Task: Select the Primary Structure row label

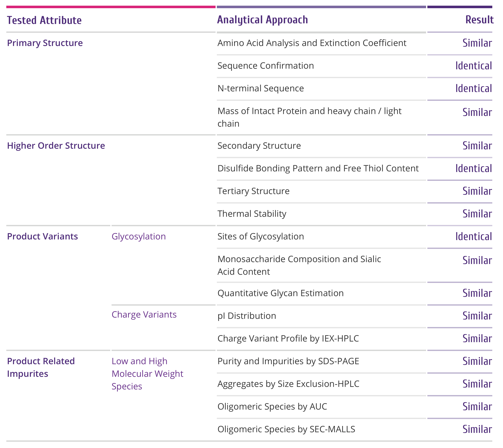Action: click(45, 43)
